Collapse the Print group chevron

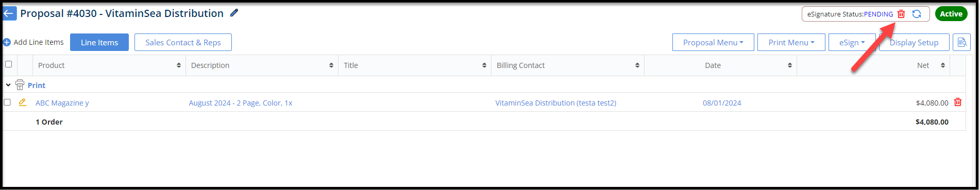8,85
